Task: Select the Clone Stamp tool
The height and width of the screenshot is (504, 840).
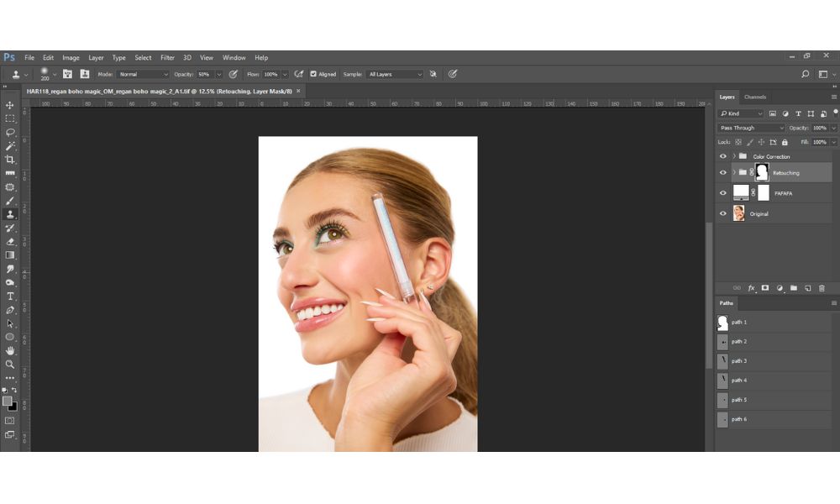Action: 9,214
